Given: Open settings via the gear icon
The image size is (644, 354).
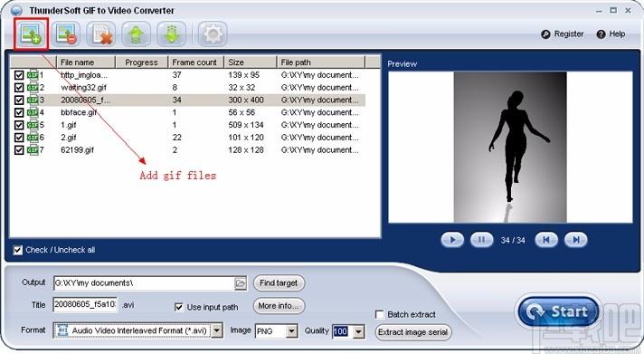Looking at the screenshot, I should (213, 34).
